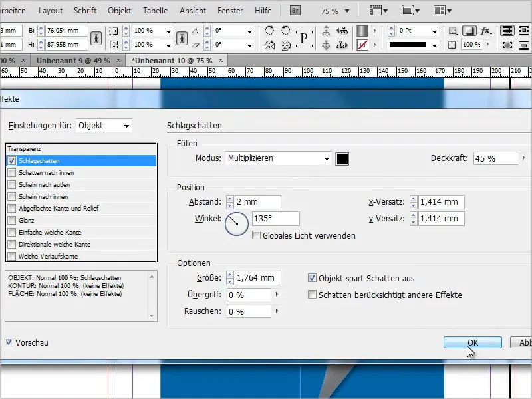Enable Abgeflachte Kante und Relief checkbox
532x399 pixels.
pyautogui.click(x=12, y=208)
